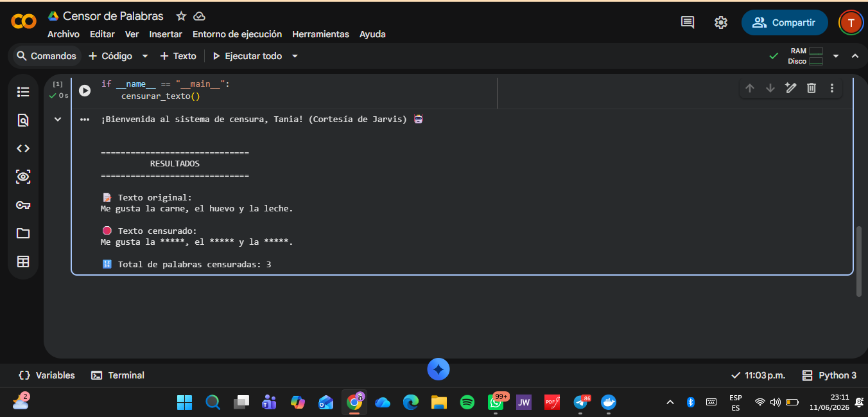Open network and volume quick settings
Screen dimensions: 868x417
(776, 402)
